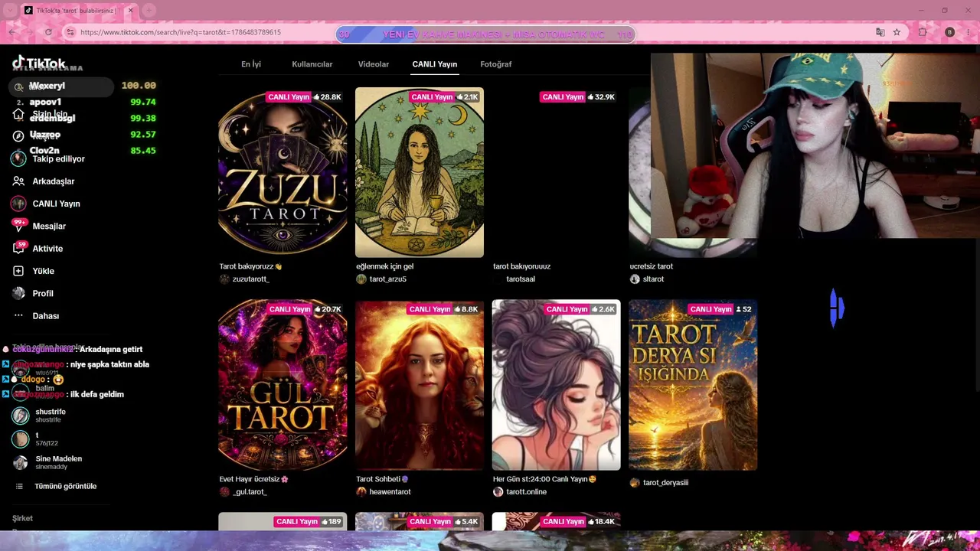This screenshot has width=980, height=551.
Task: Click the site information icon in address bar
Action: 70,32
